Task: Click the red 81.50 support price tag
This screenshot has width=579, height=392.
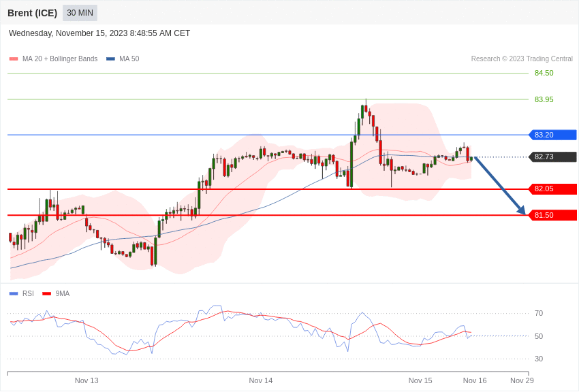Action: point(553,215)
